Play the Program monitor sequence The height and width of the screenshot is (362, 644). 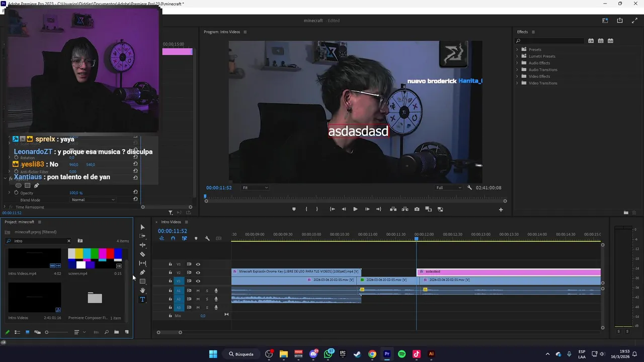(x=355, y=209)
